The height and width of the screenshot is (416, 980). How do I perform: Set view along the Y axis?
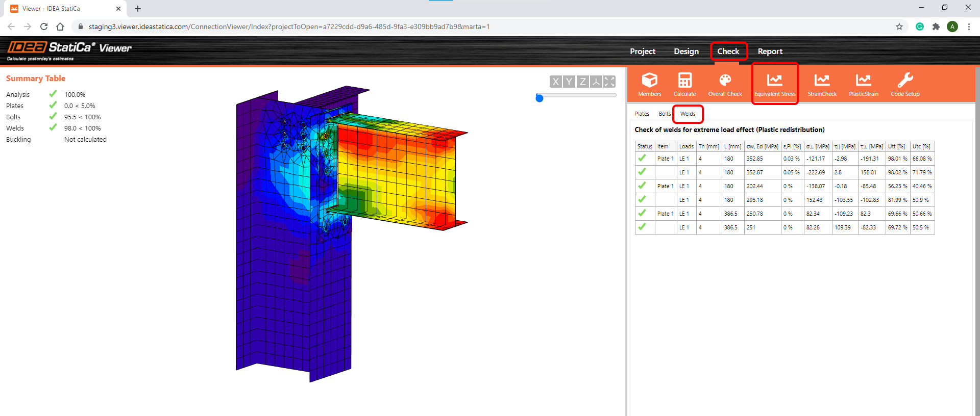click(569, 82)
